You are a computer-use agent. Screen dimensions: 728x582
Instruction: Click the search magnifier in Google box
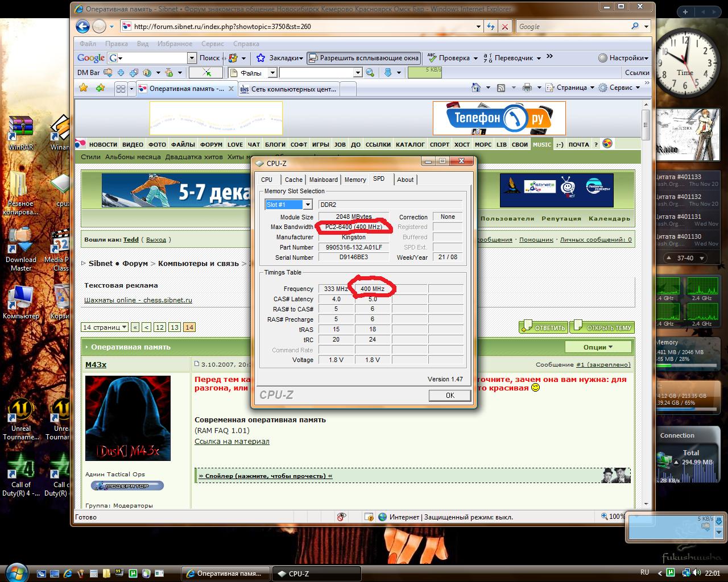click(635, 26)
